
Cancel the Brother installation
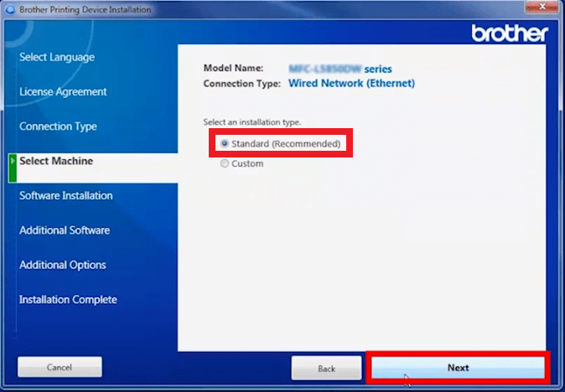point(60,367)
